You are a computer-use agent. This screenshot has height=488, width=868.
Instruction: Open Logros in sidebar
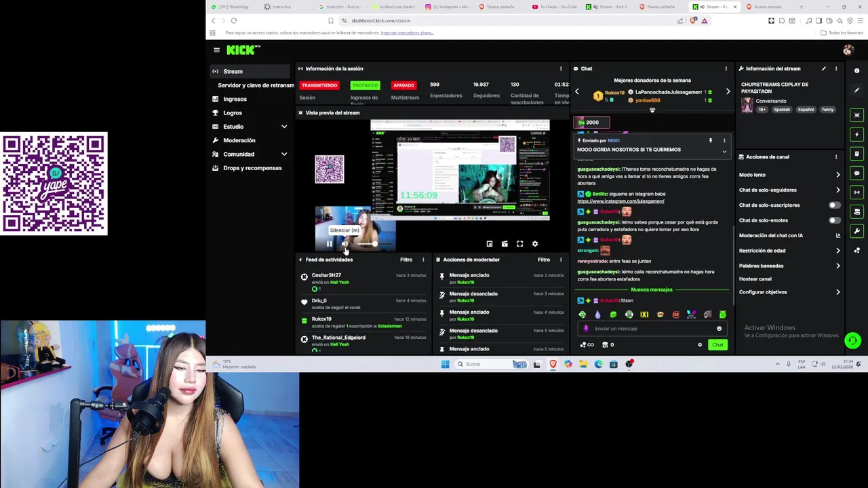pyautogui.click(x=233, y=113)
